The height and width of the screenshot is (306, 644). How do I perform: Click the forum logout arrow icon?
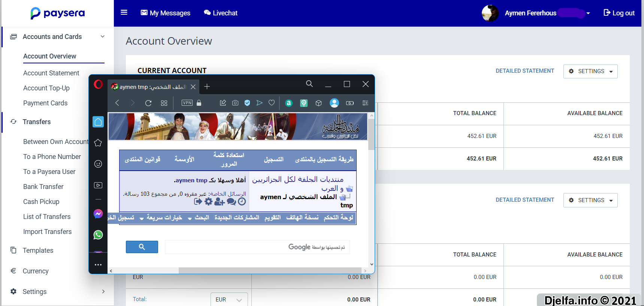pos(198,201)
